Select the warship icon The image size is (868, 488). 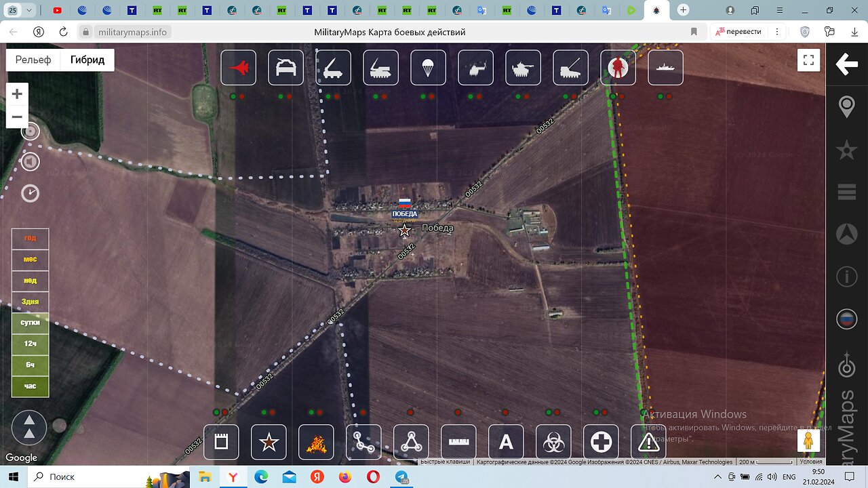(666, 68)
